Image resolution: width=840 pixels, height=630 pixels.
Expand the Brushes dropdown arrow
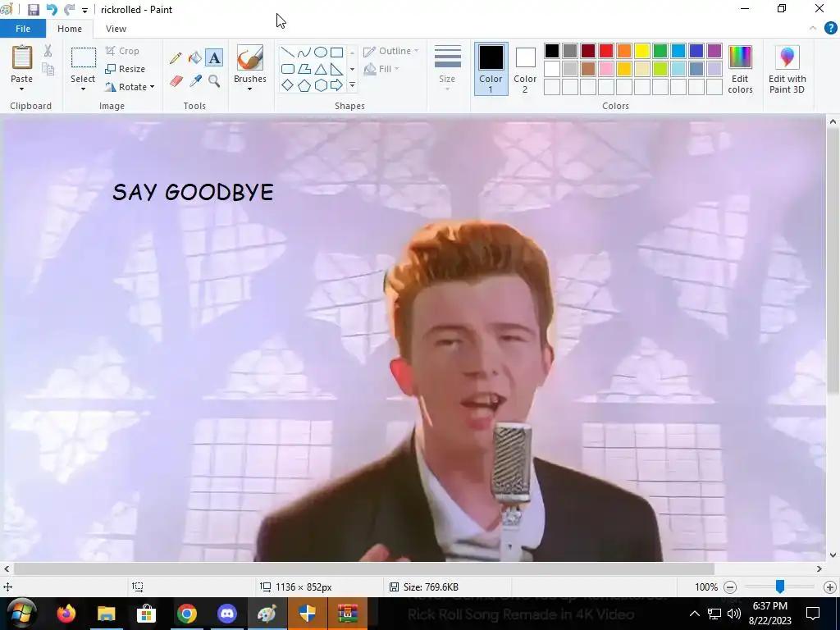click(x=249, y=89)
